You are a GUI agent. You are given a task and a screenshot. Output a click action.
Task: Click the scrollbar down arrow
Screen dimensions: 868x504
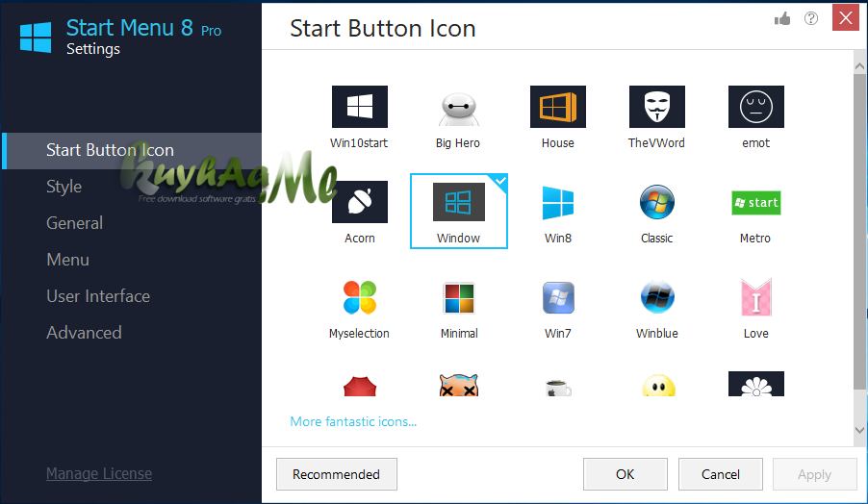(x=859, y=430)
